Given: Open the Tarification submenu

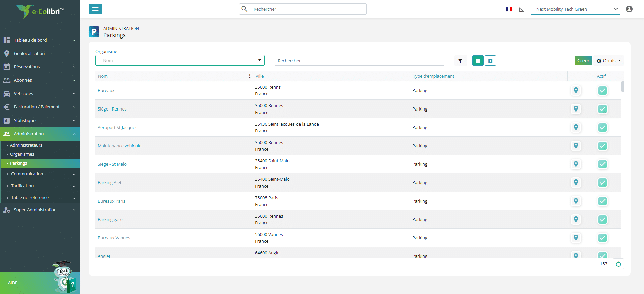Looking at the screenshot, I should pos(40,186).
